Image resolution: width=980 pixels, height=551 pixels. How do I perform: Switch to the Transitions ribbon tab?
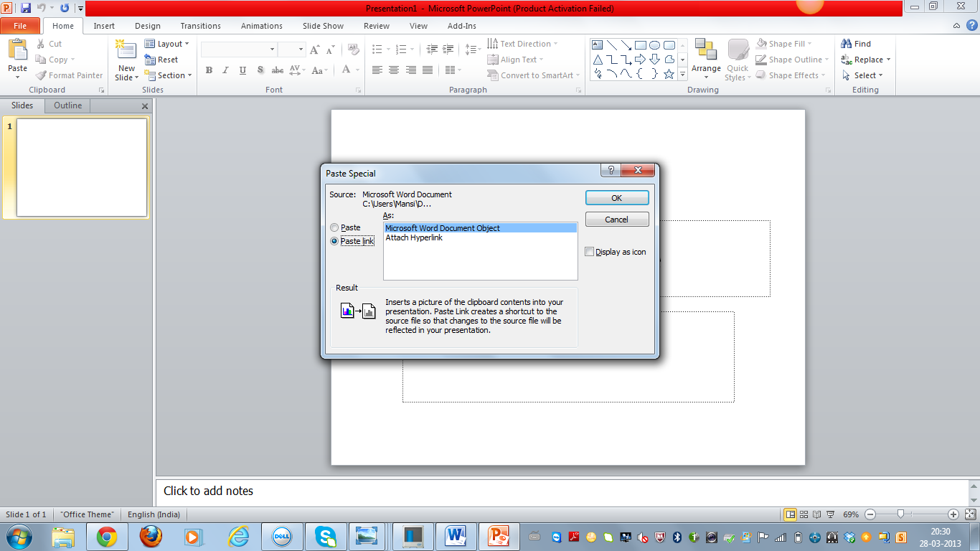[x=201, y=26]
